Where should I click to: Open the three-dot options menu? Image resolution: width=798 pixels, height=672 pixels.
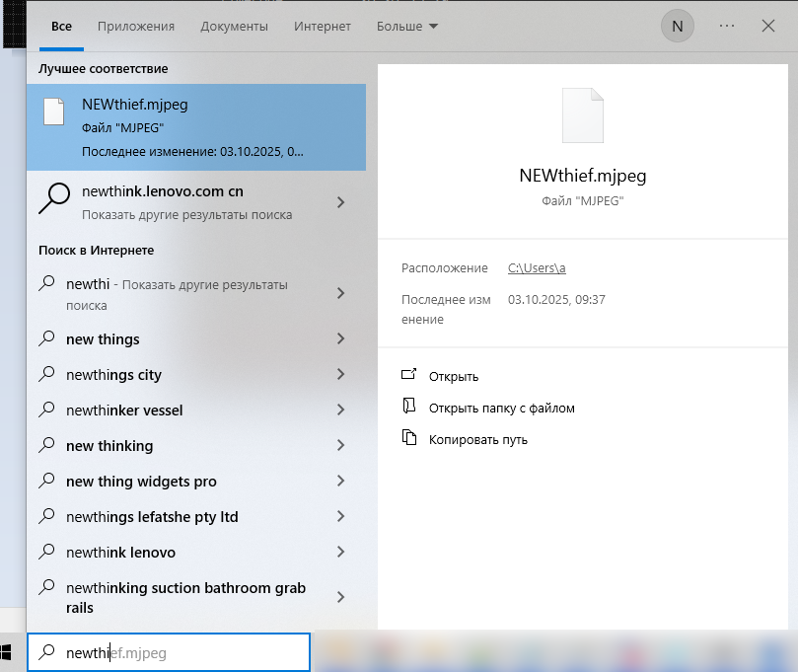click(x=727, y=27)
